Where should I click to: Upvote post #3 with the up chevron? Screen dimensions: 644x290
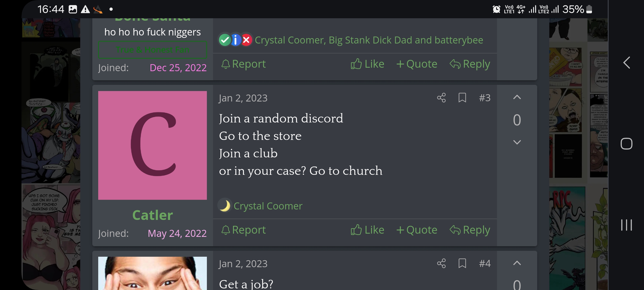point(517,97)
